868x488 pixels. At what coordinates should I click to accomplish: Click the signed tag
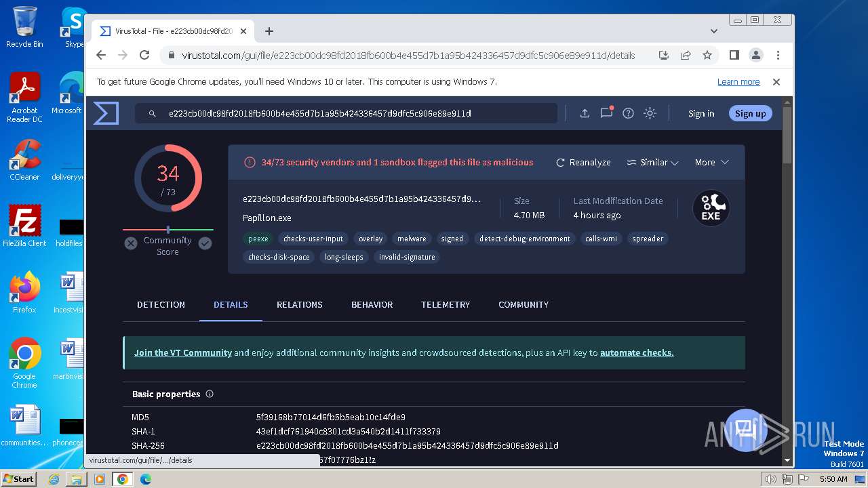[452, 239]
